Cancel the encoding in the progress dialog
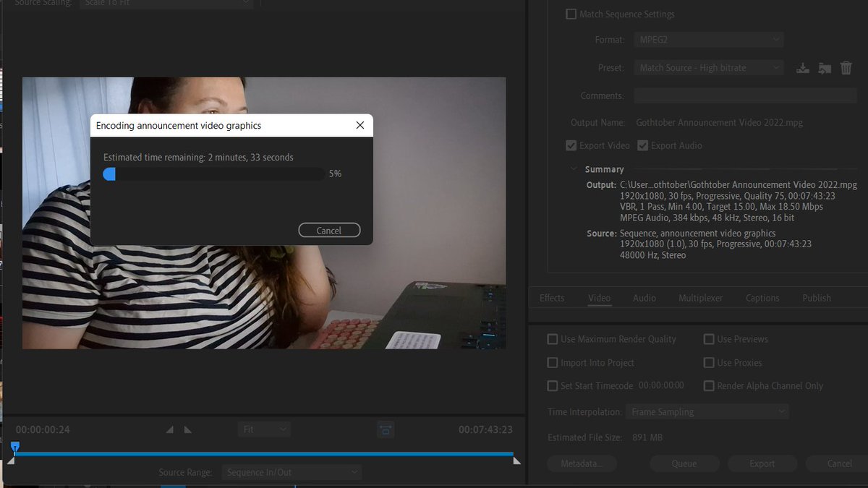 329,231
